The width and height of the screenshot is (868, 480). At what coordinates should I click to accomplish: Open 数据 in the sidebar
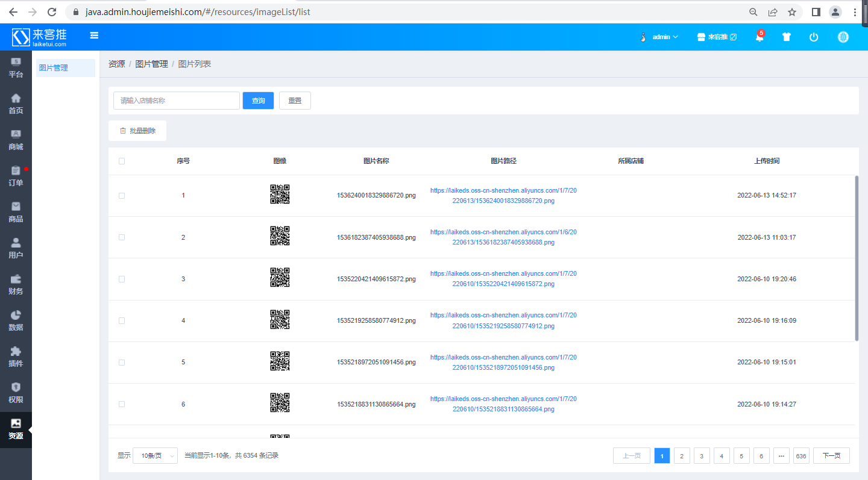[x=16, y=321]
